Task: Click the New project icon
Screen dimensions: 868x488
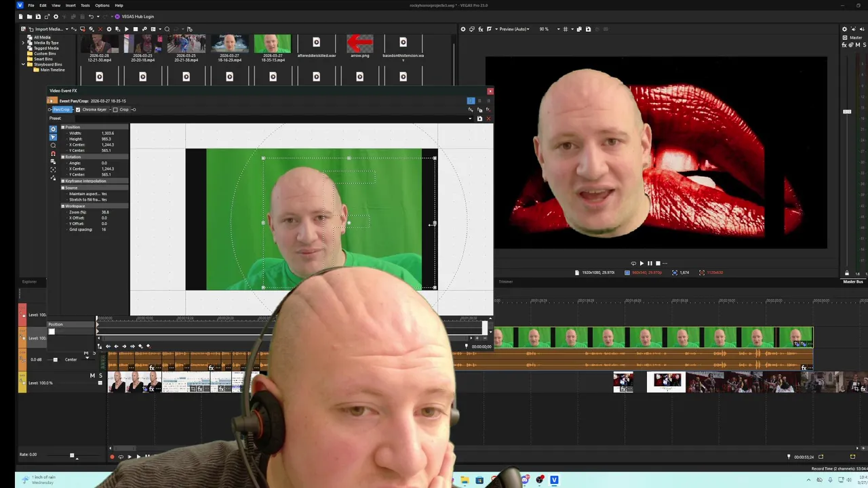Action: click(x=21, y=16)
